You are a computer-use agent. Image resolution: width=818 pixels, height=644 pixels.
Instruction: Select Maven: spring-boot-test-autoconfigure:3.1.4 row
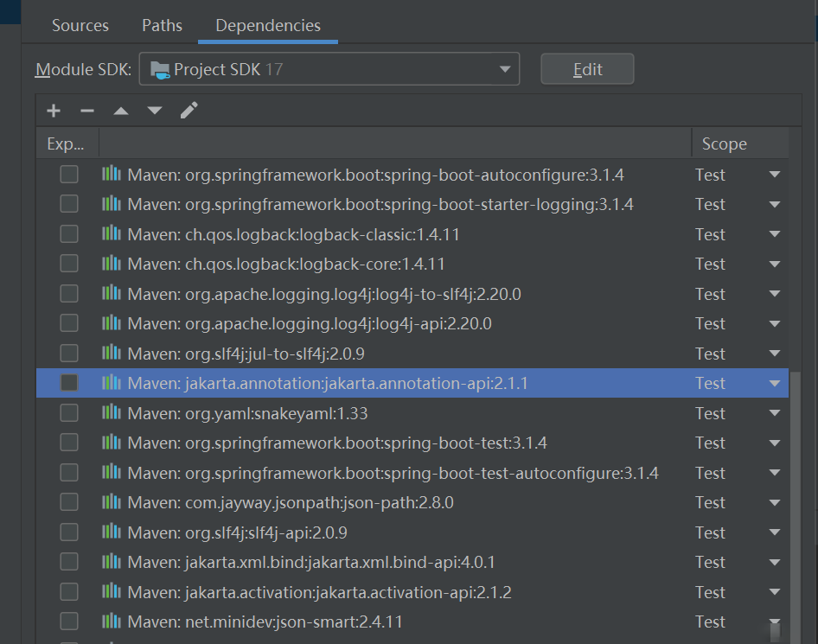click(x=412, y=473)
